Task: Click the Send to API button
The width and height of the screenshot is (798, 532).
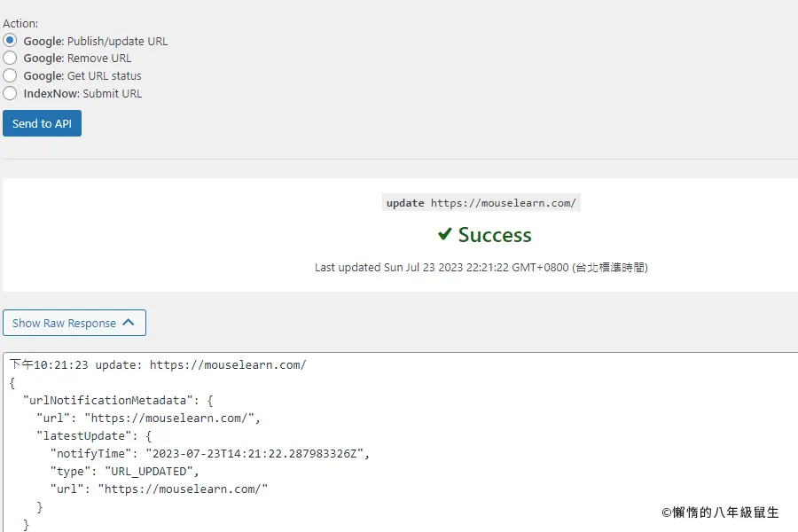Action: coord(42,123)
